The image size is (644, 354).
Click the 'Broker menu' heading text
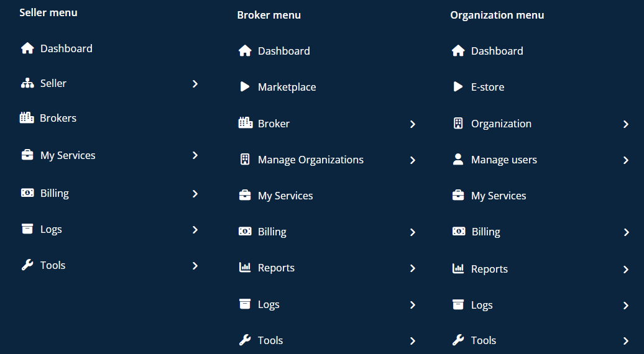(x=269, y=15)
